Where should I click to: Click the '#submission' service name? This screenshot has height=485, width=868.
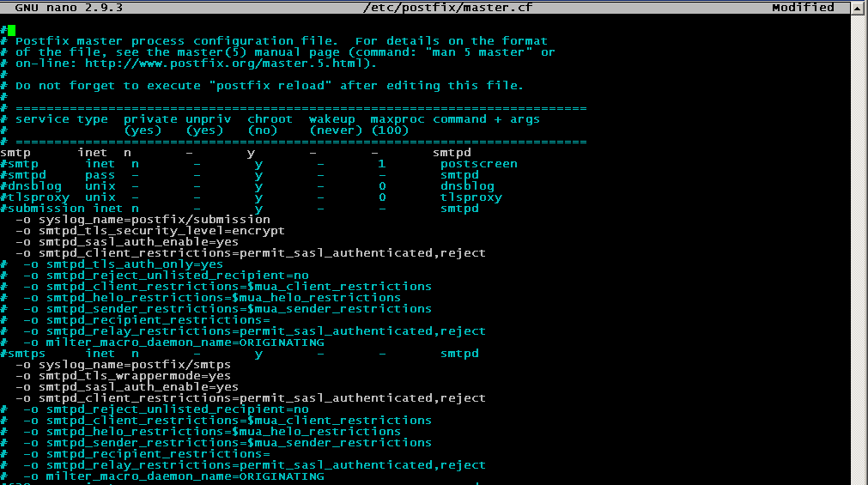click(43, 209)
